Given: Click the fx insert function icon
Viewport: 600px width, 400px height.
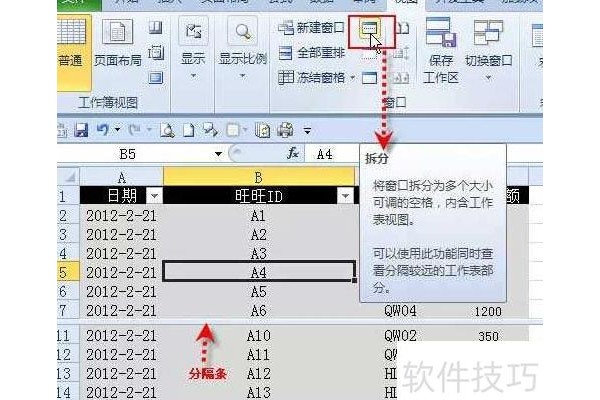Looking at the screenshot, I should click(x=292, y=154).
